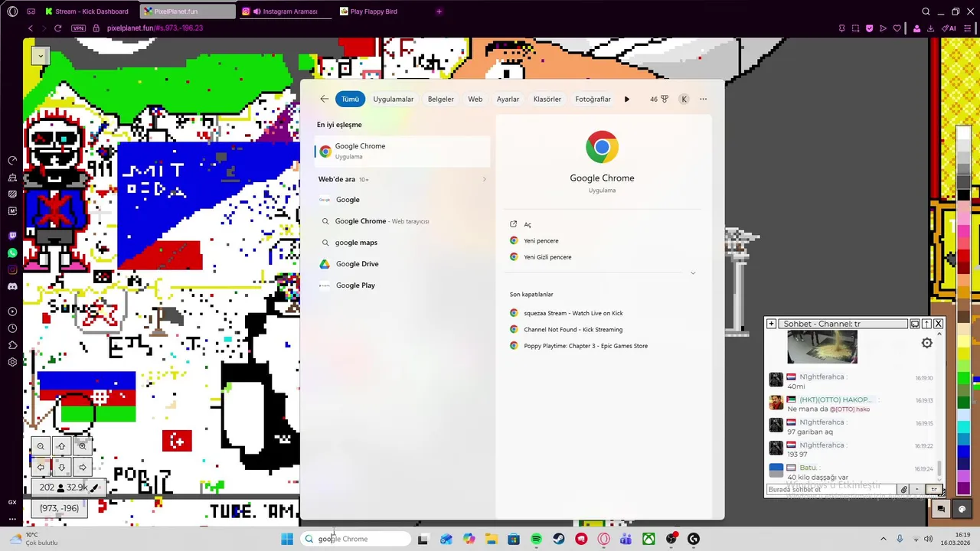980x551 pixels.
Task: Click chat window plus button
Action: coord(771,324)
